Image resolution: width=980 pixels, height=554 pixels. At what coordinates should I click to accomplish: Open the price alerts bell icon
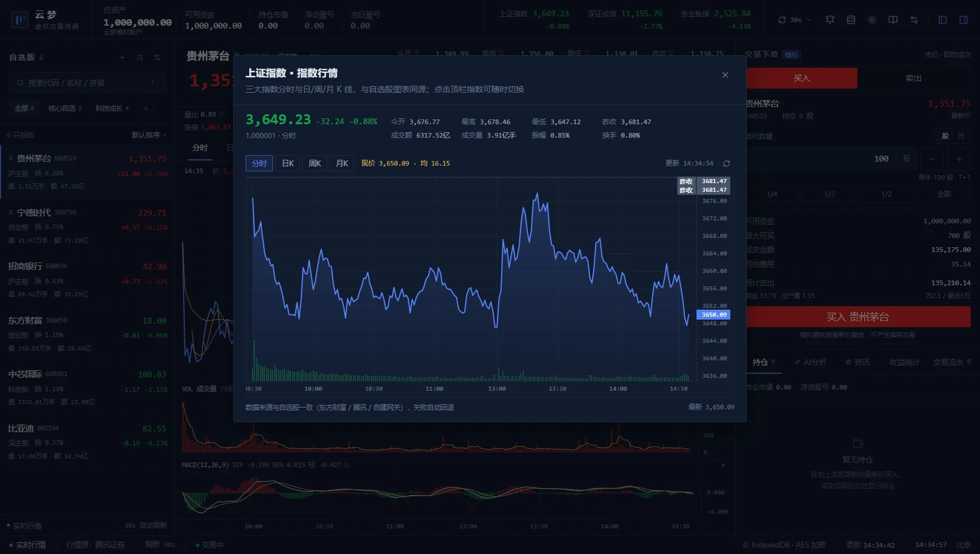(x=830, y=20)
